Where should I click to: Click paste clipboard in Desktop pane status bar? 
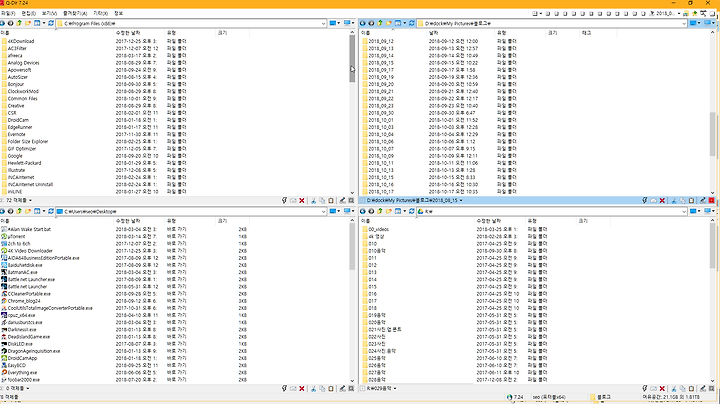331,388
